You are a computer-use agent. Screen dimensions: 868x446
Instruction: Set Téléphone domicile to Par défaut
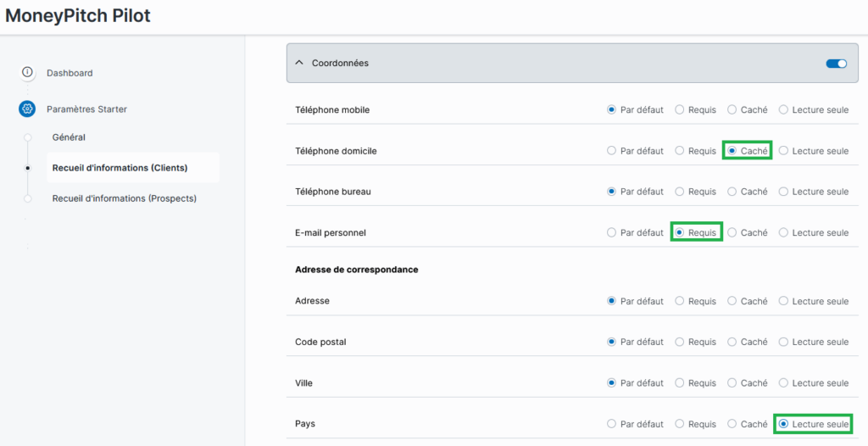click(x=612, y=151)
